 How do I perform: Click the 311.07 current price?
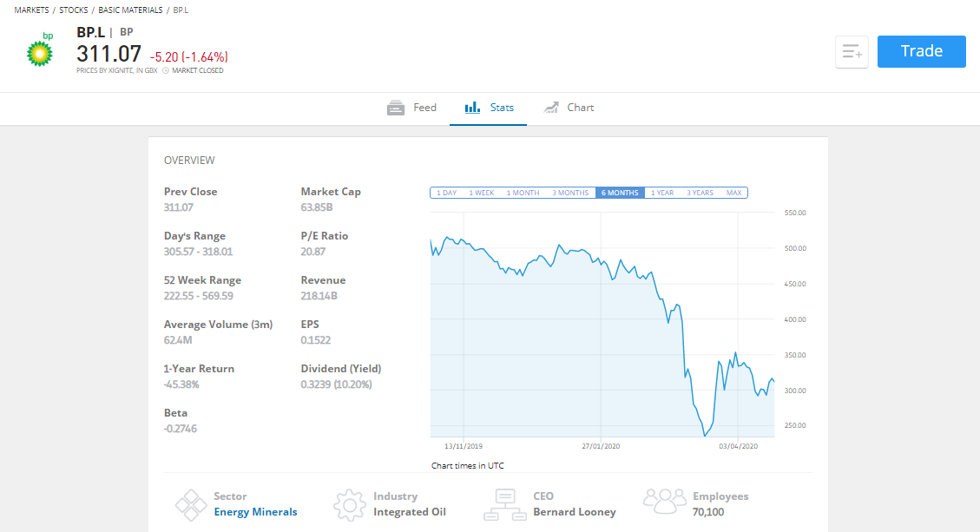109,54
